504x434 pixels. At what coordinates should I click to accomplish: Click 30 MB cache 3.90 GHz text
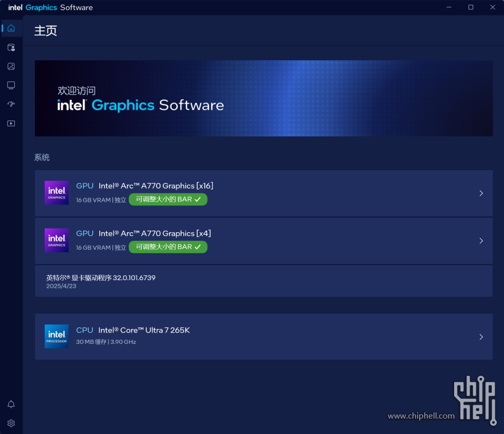[106, 342]
